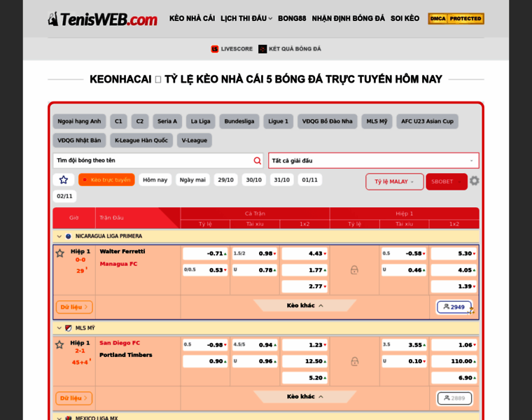
Task: Click the Livescore link
Action: point(237,49)
